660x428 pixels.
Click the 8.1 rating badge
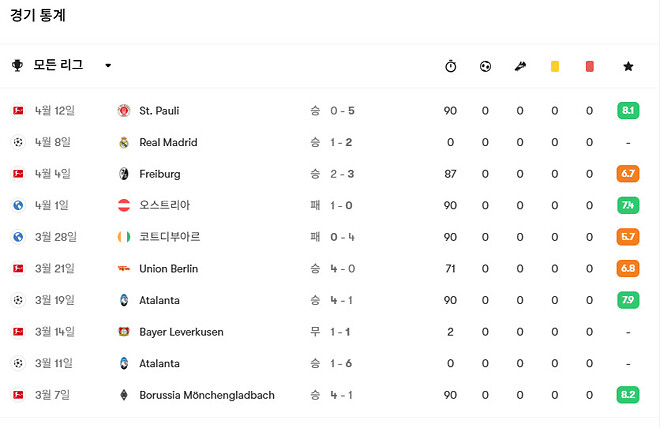pyautogui.click(x=628, y=111)
